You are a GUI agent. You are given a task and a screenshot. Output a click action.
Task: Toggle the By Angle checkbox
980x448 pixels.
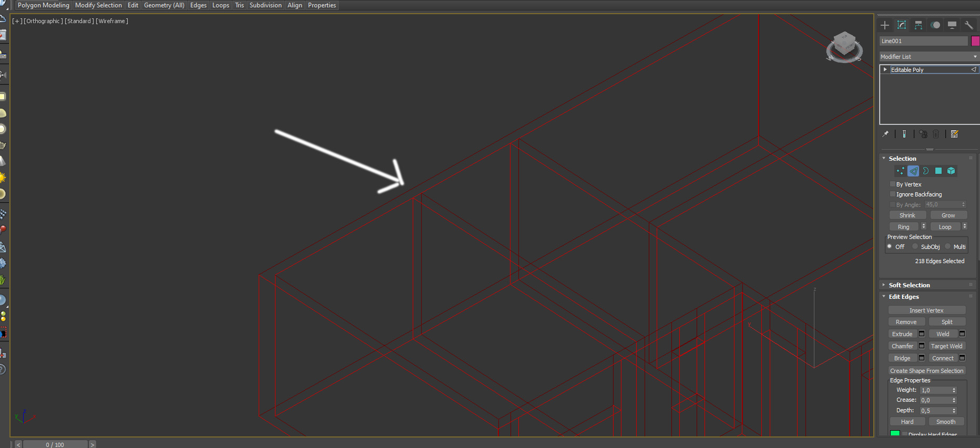point(892,204)
